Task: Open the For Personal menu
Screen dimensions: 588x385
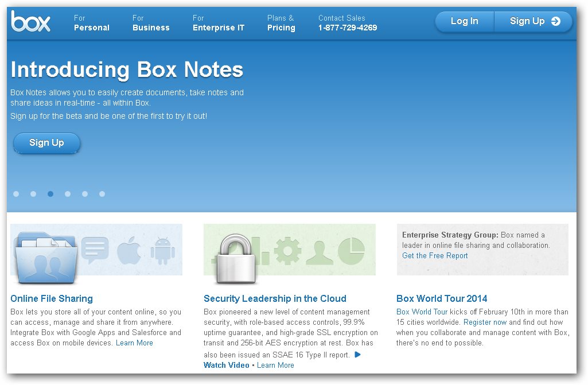Action: (x=92, y=23)
